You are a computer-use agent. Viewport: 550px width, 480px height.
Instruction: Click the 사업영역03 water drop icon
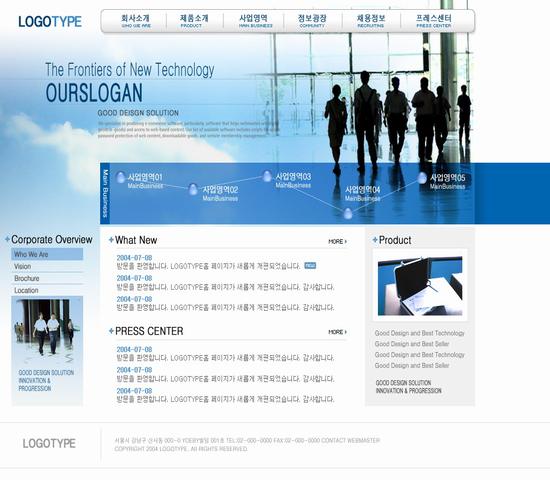pos(267,176)
